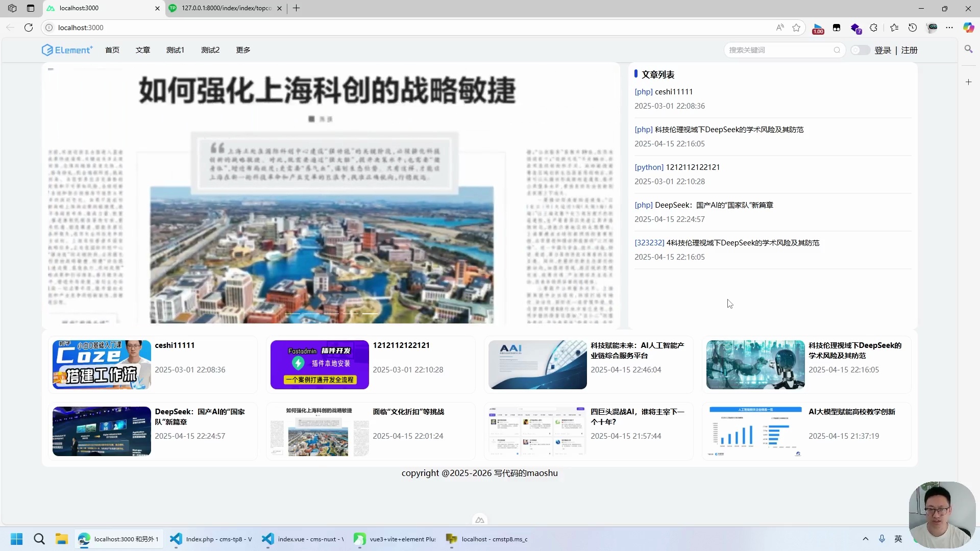Open article link DeepSeek: 国产AI的"国家队"新篇章 in list
Screen dimensions: 980x551
(x=714, y=205)
